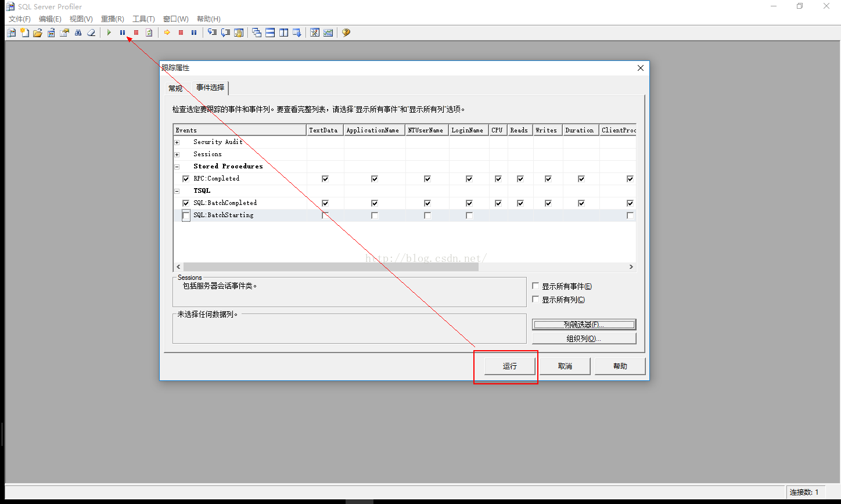Toggle breakpoint with hand icon
This screenshot has height=504, width=841.
point(239,33)
